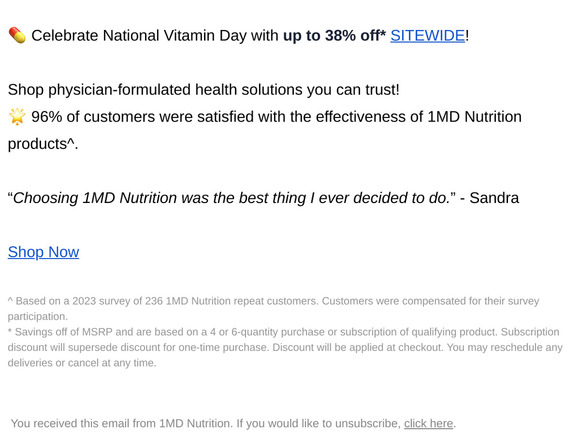Viewport: 580px width, 434px height.
Task: Click the pill capsule emoji
Action: (x=17, y=36)
